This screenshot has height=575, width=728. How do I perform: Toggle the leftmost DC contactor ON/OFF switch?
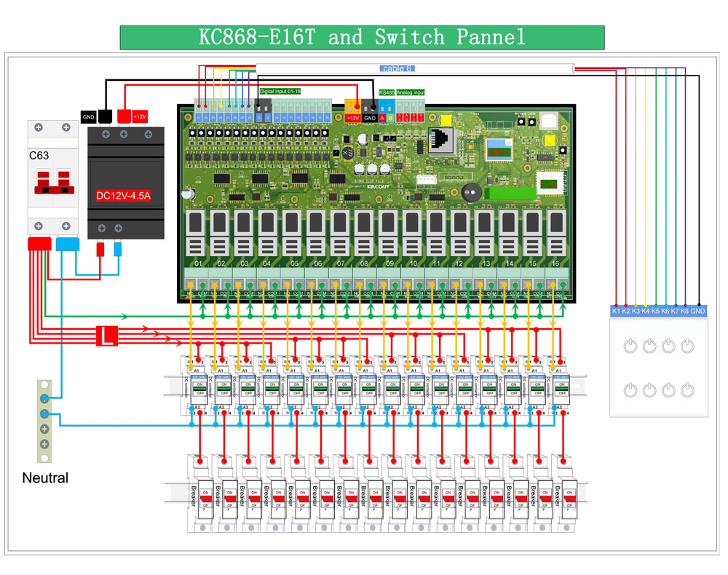tap(199, 389)
